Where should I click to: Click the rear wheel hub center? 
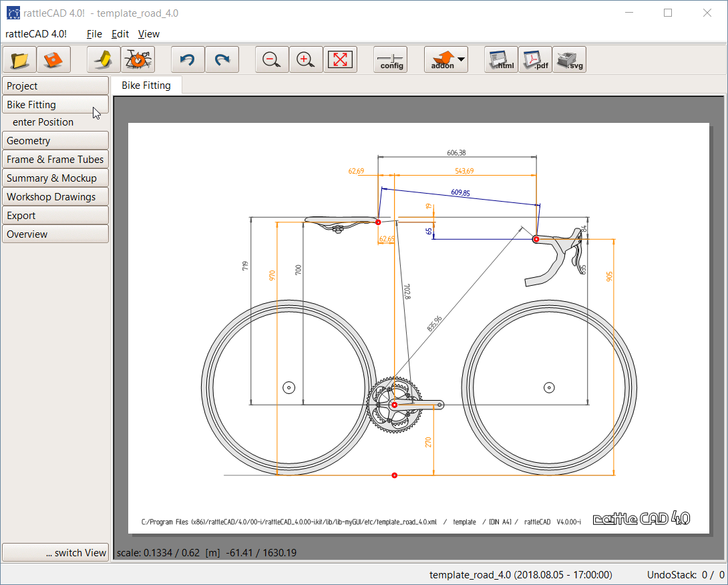pos(289,387)
